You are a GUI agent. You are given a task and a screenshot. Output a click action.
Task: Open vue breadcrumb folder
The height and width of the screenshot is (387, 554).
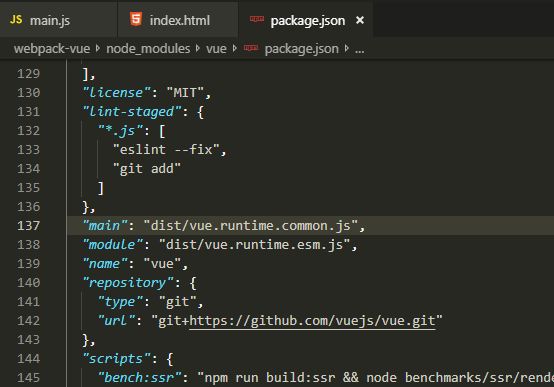click(x=216, y=48)
